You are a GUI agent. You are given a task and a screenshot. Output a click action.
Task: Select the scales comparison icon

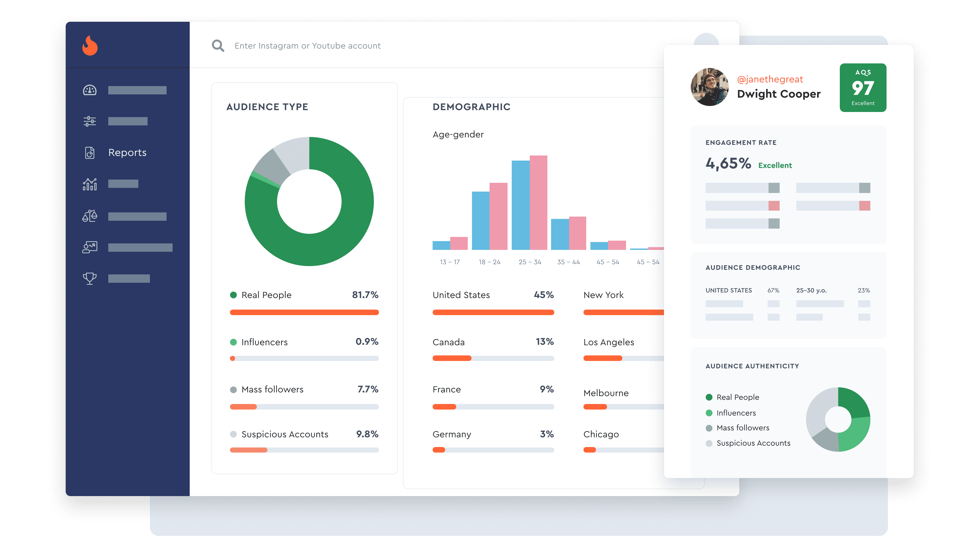click(x=90, y=215)
